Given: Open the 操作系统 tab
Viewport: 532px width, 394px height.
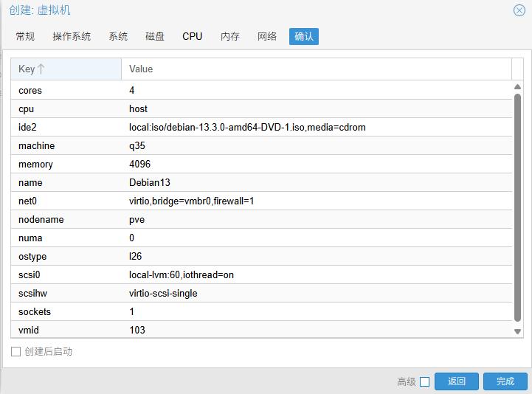Looking at the screenshot, I should (72, 36).
